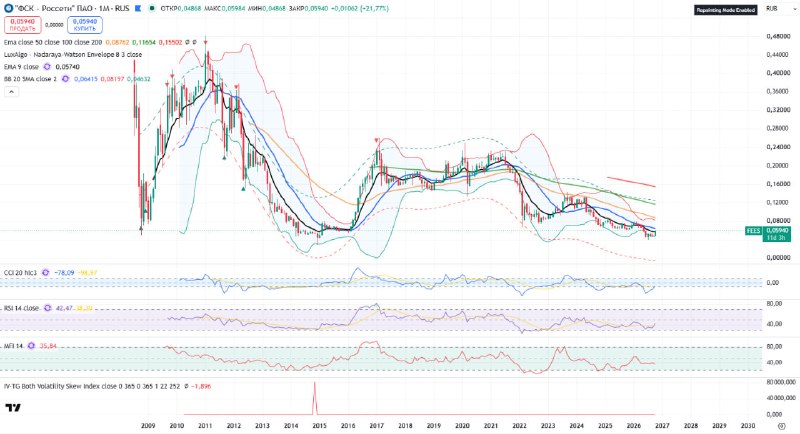This screenshot has height=434, width=800.
Task: Click the TradingView logo in the chart corner
Action: click(13, 407)
